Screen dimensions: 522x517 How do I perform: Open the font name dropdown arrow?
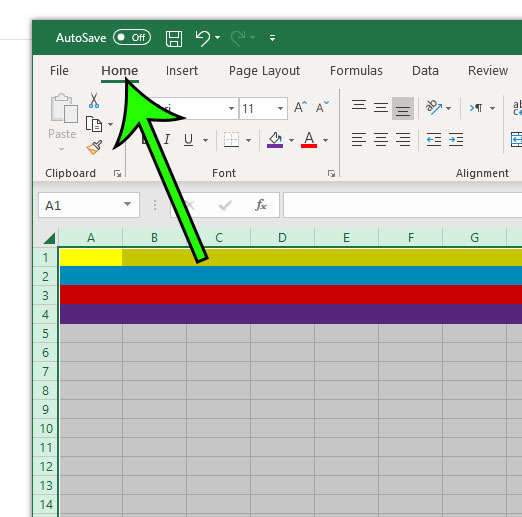(x=231, y=108)
